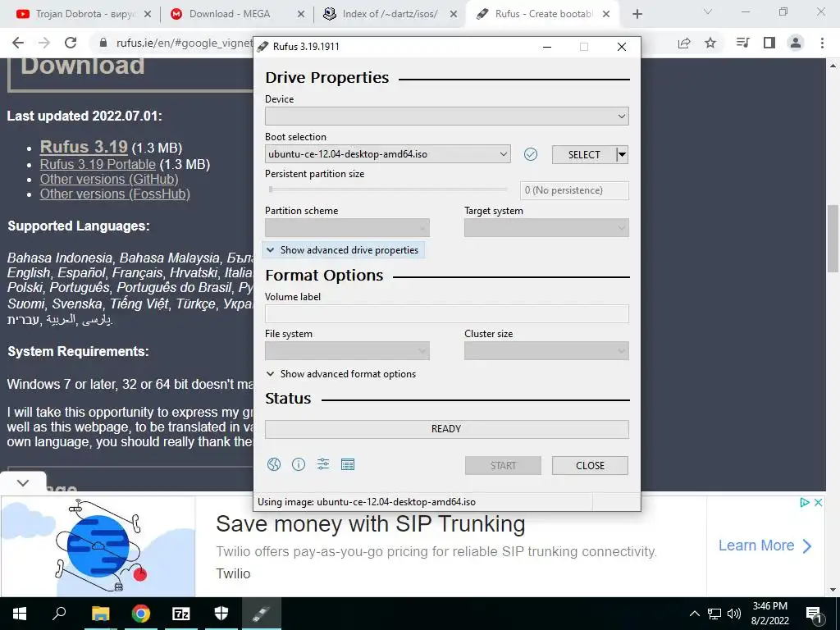Click the Chrome address bar URL
This screenshot has height=630, width=840.
click(x=185, y=43)
